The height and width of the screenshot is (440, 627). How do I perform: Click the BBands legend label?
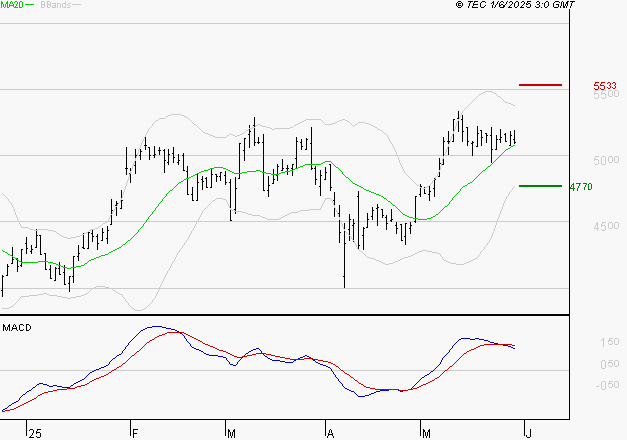click(56, 6)
